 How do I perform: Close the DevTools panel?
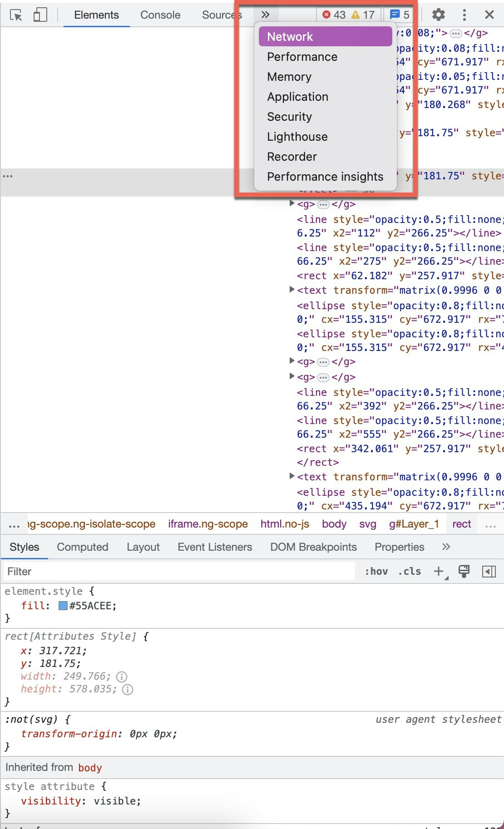tap(489, 15)
